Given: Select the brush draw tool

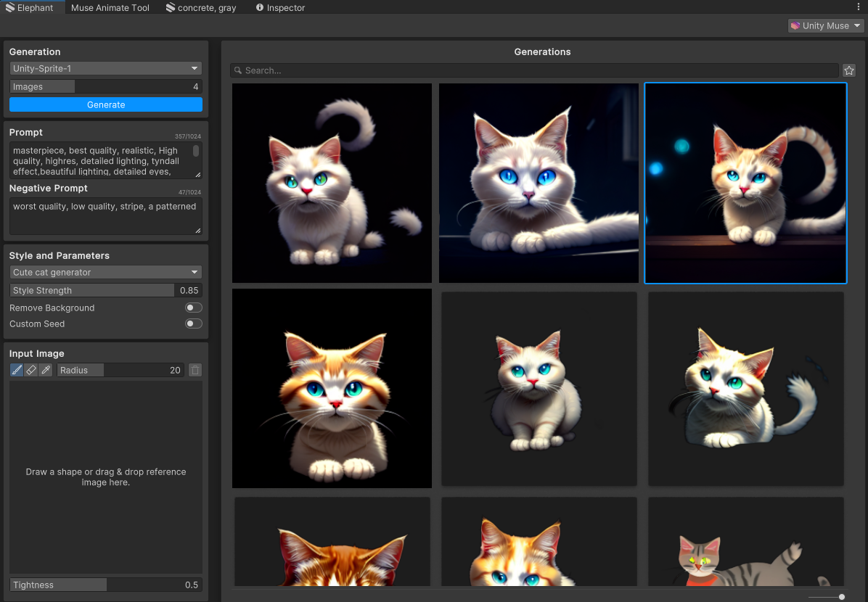Looking at the screenshot, I should pyautogui.click(x=17, y=370).
